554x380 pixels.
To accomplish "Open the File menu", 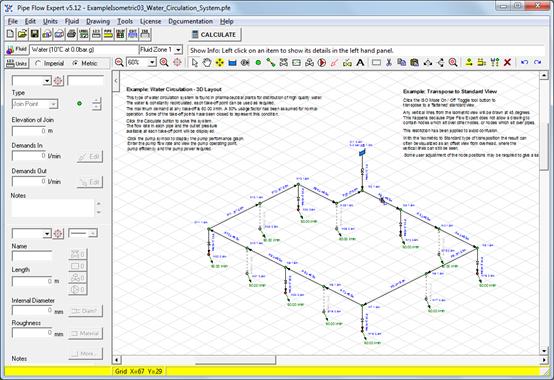I will pos(13,21).
